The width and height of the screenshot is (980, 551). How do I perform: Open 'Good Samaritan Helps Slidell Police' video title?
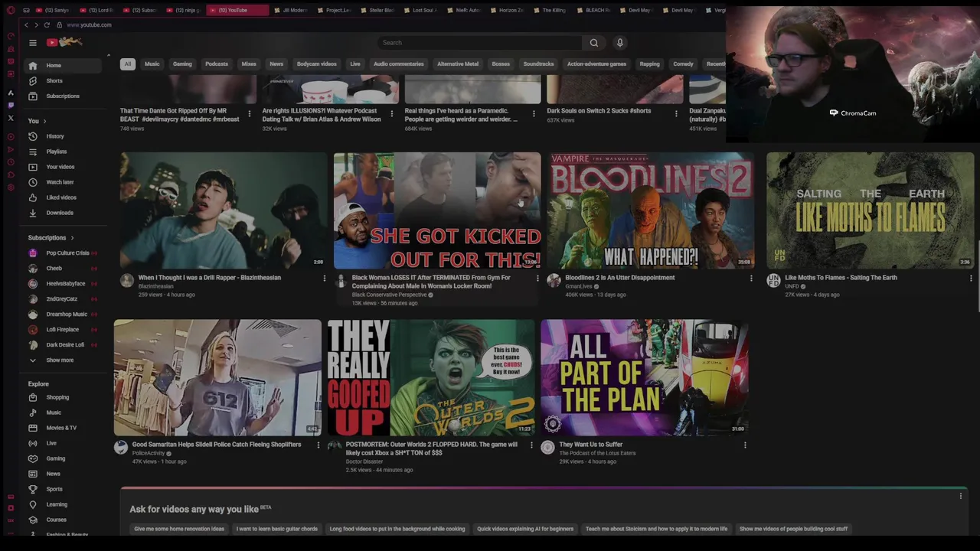pyautogui.click(x=217, y=445)
